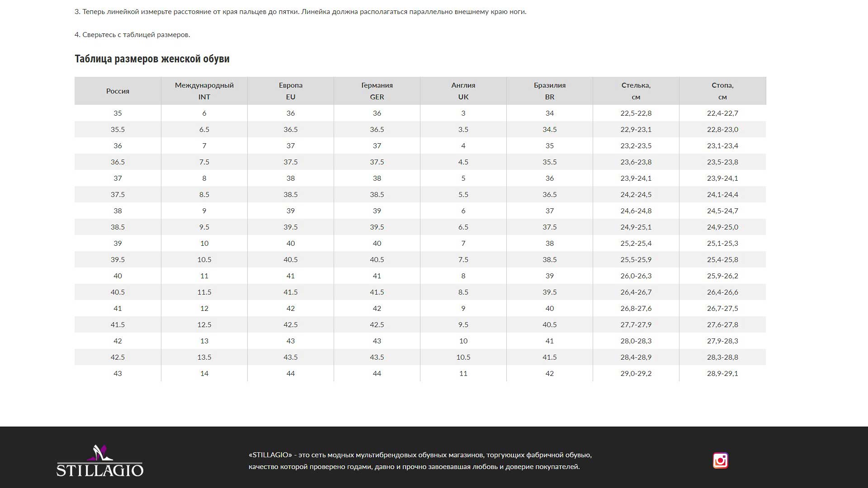
Task: Click the Instagram icon in footer
Action: 720,460
